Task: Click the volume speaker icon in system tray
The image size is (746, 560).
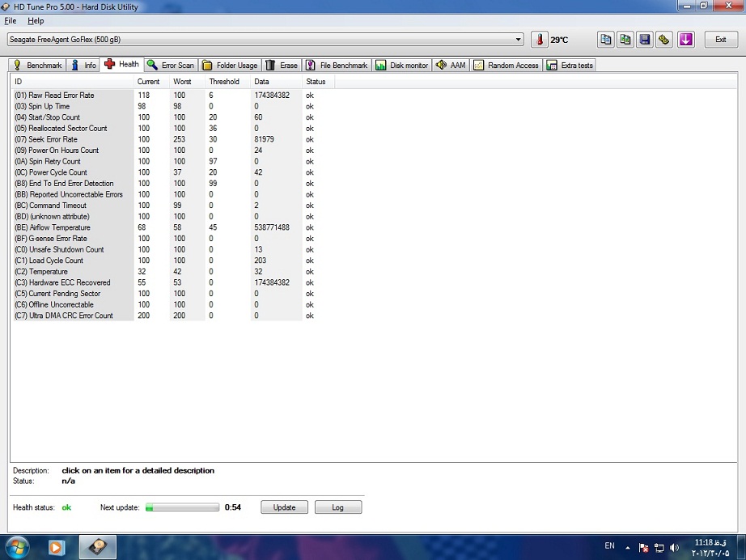Action: [x=675, y=548]
